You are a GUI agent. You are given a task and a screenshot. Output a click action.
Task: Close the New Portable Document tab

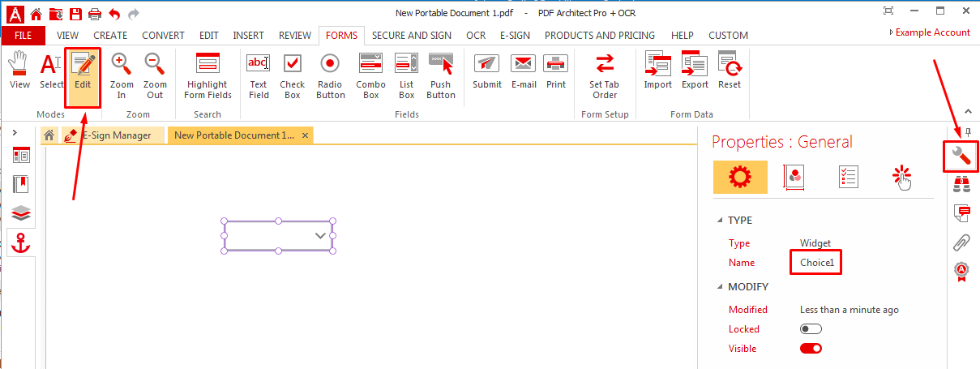[306, 135]
